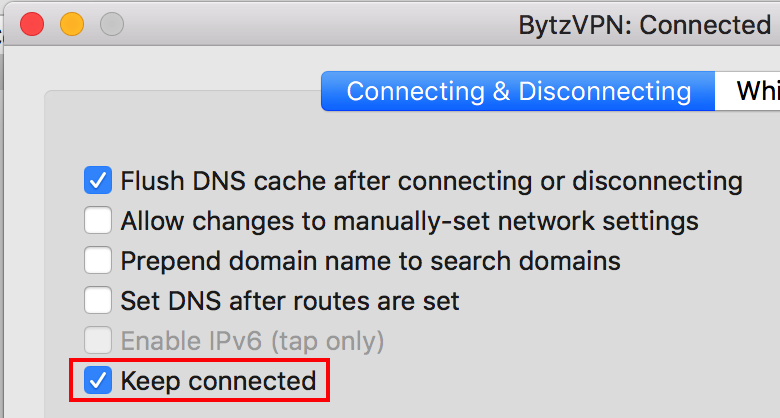Image resolution: width=780 pixels, height=418 pixels.
Task: Minimize window using the yellow button
Action: [72, 24]
